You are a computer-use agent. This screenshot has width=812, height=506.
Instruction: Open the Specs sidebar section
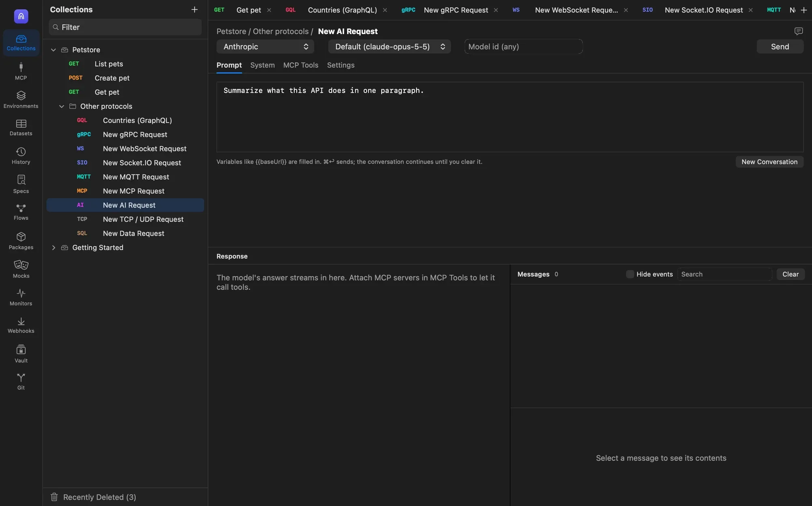click(x=21, y=184)
